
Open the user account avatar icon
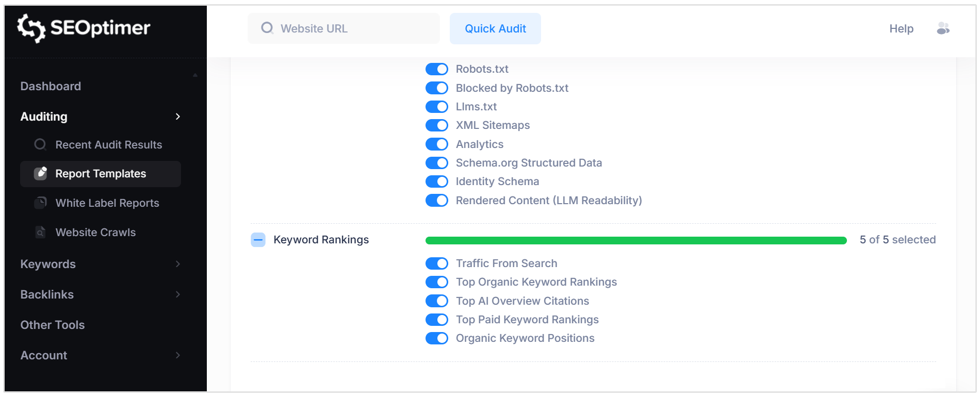point(943,28)
